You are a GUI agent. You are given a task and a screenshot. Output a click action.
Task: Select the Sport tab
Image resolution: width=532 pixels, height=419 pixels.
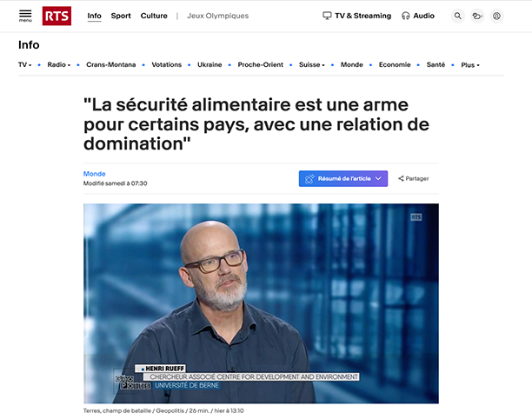point(121,16)
